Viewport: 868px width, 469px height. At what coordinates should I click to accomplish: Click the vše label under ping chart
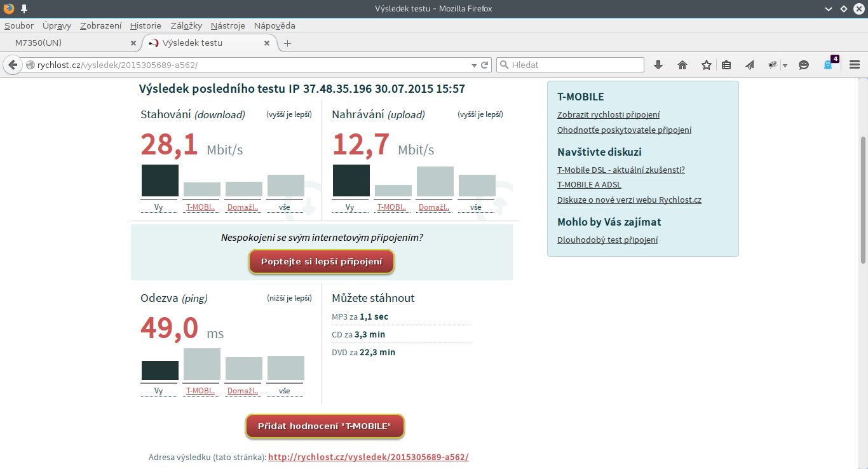pos(285,391)
